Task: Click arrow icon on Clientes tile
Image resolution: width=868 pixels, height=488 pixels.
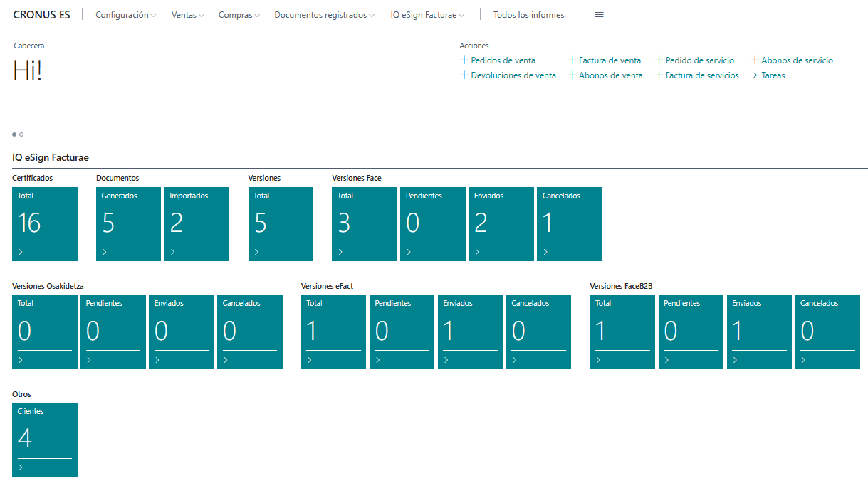Action: (21, 467)
